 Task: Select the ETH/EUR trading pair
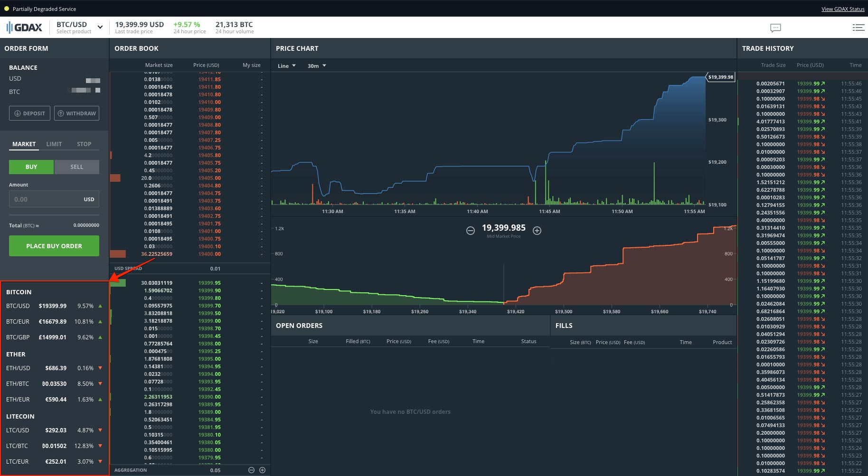54,400
